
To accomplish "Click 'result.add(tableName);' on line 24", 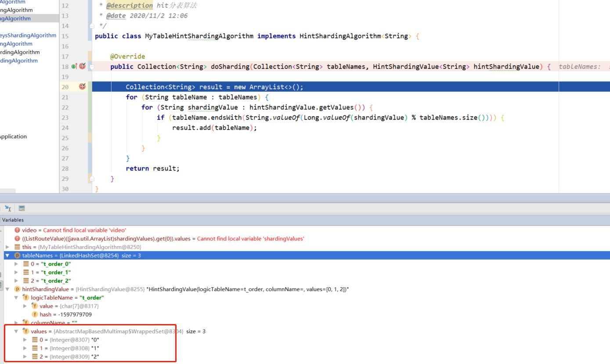I will [214, 128].
